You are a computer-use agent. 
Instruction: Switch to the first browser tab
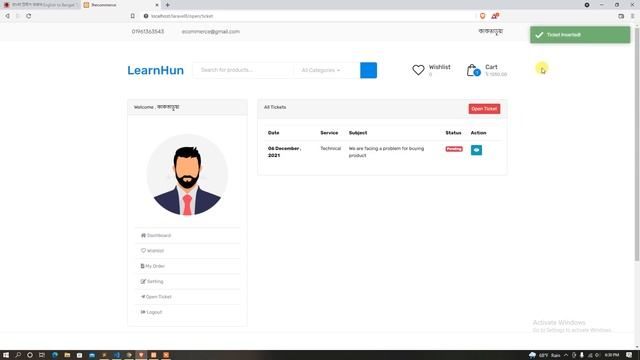[x=40, y=5]
